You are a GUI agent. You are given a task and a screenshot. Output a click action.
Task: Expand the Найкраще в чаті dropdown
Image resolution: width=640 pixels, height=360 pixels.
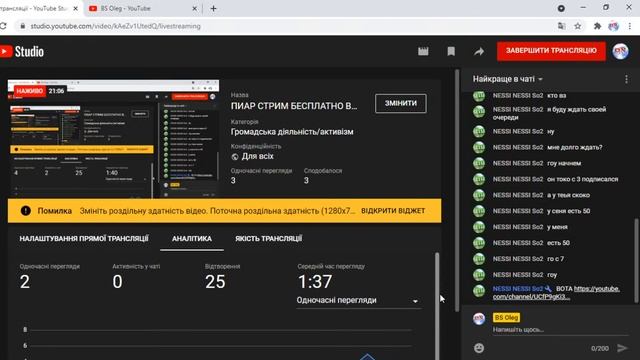508,79
